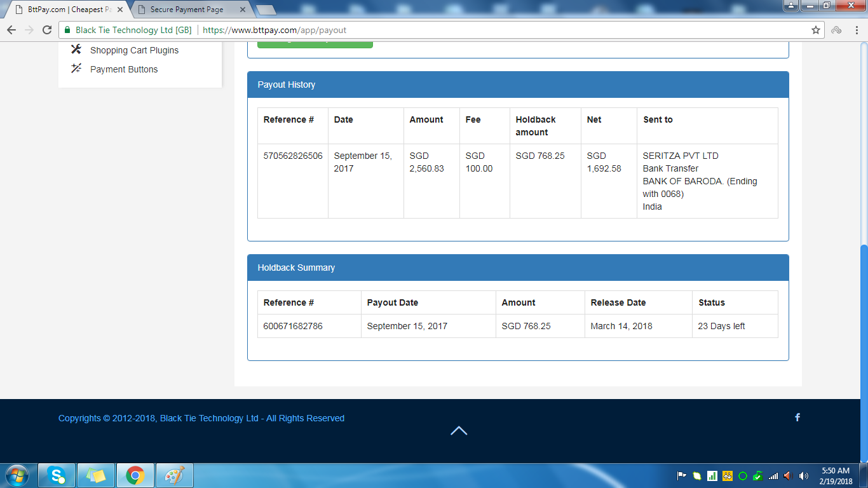Go back to the previous page

pos(11,30)
